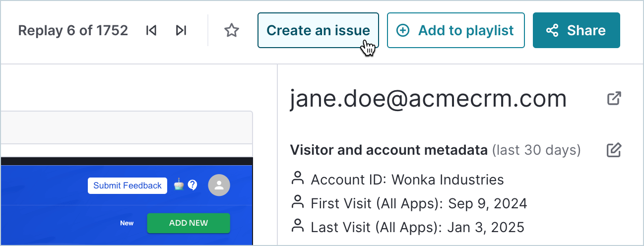Select the jane.doe@acmecrm.com visitor email

[x=428, y=98]
